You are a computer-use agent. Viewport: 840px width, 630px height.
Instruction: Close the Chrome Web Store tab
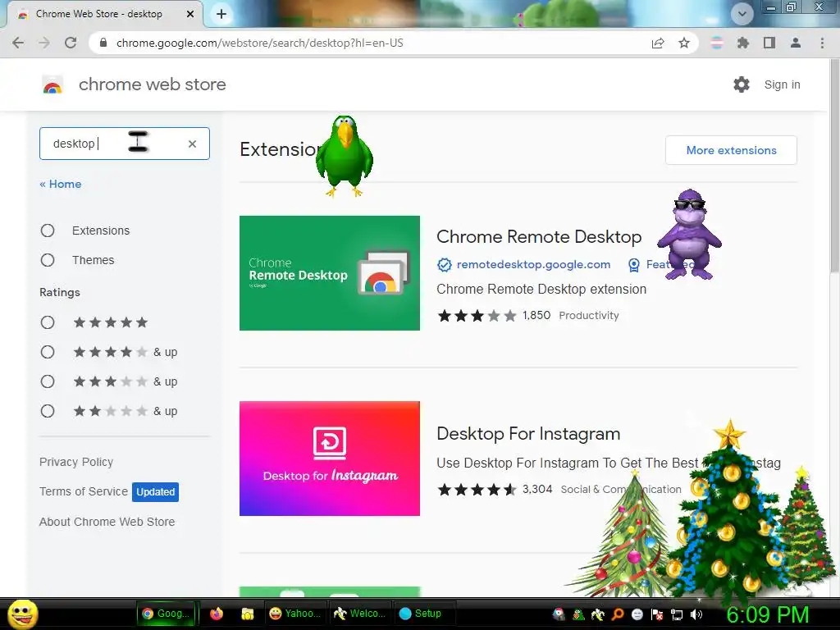click(190, 15)
